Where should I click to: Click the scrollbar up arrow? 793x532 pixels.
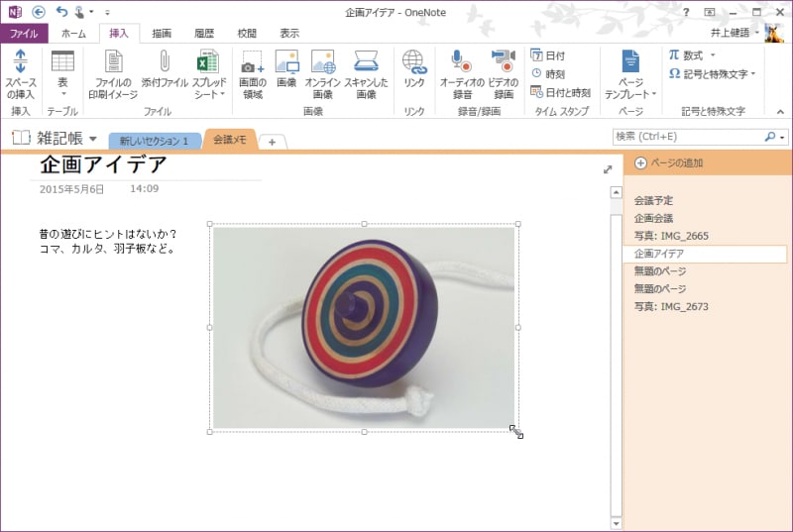616,192
